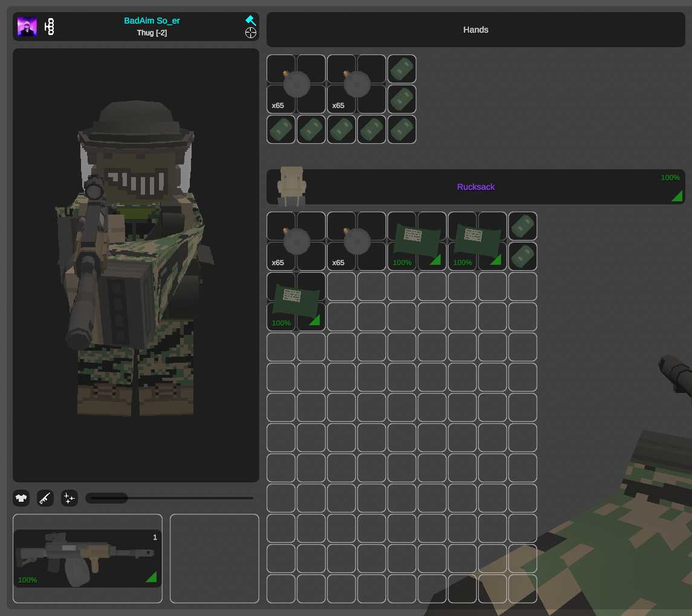Open the clothing shirt icon tab
This screenshot has width=692, height=616.
(21, 498)
